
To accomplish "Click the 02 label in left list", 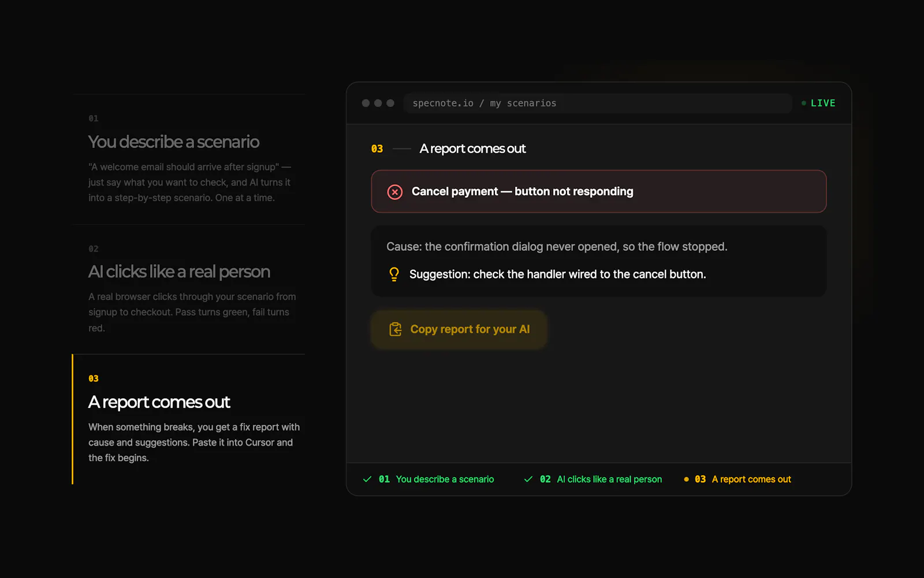I will [x=94, y=249].
